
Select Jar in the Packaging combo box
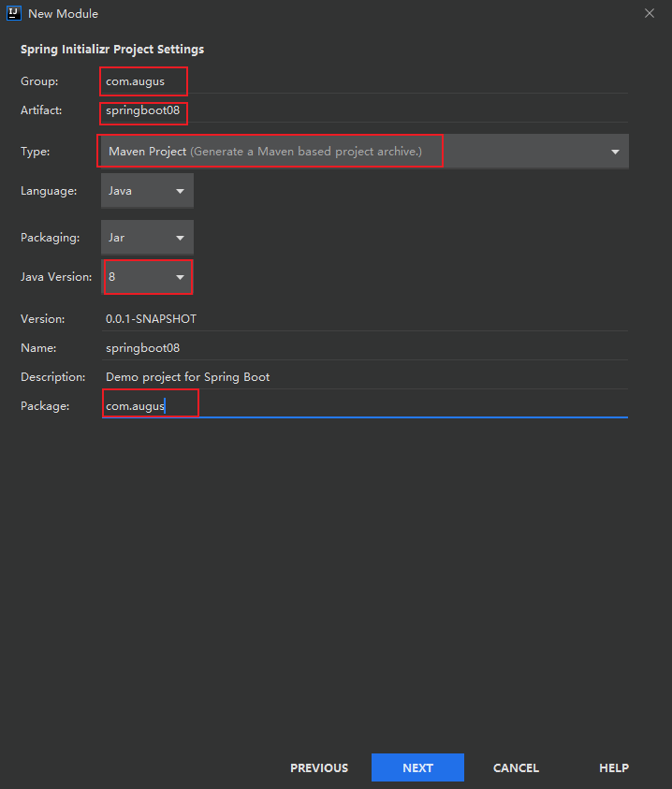(x=147, y=237)
